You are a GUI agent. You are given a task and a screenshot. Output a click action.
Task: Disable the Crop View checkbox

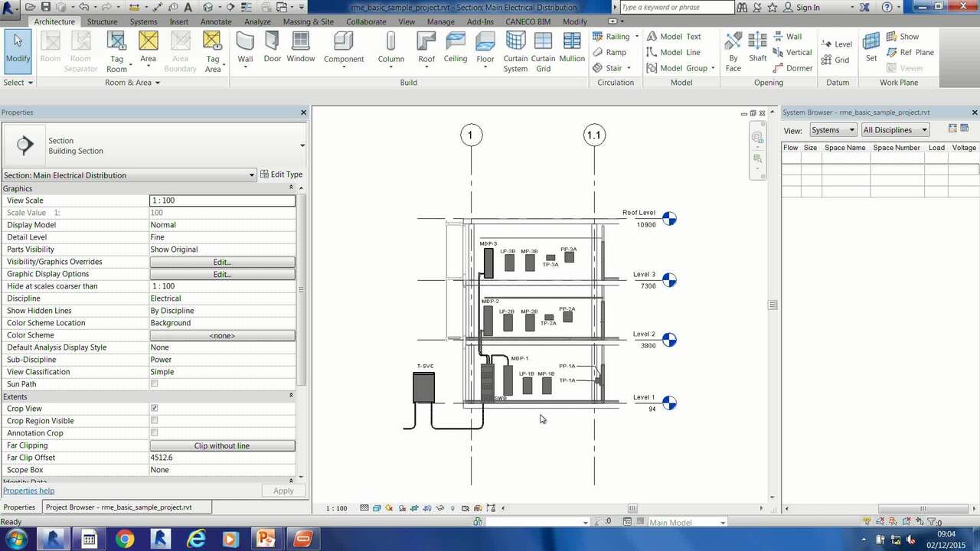click(x=154, y=409)
